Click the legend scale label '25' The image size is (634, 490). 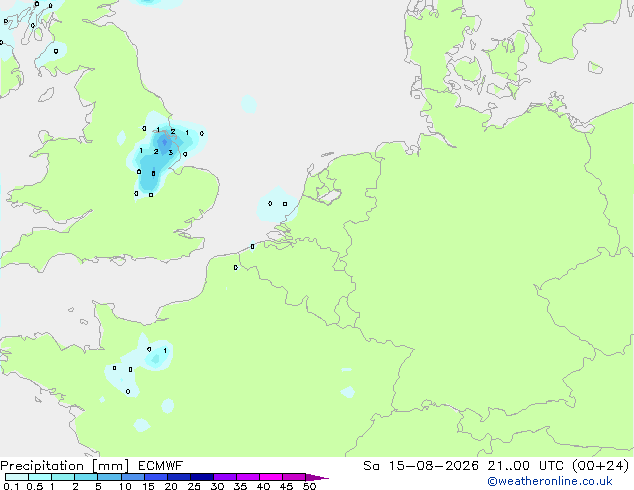(x=194, y=486)
